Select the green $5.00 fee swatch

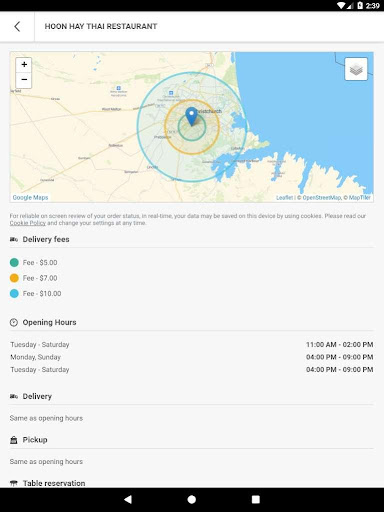[x=14, y=263]
